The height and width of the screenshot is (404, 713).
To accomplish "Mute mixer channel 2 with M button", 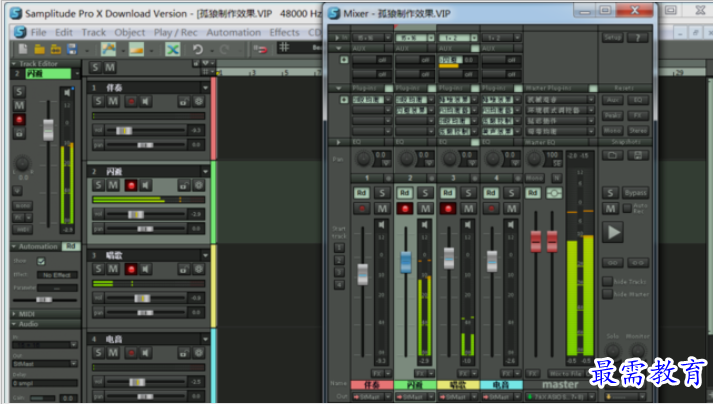I will pos(424,209).
